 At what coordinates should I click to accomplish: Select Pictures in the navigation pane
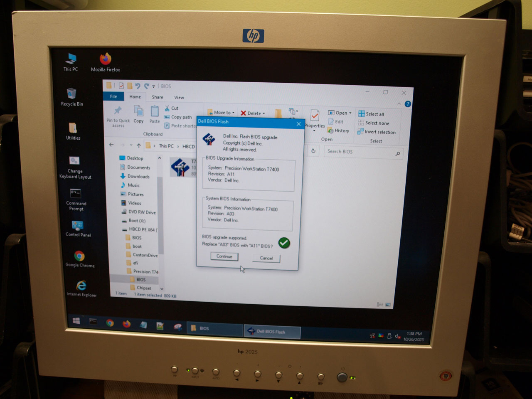tap(132, 194)
